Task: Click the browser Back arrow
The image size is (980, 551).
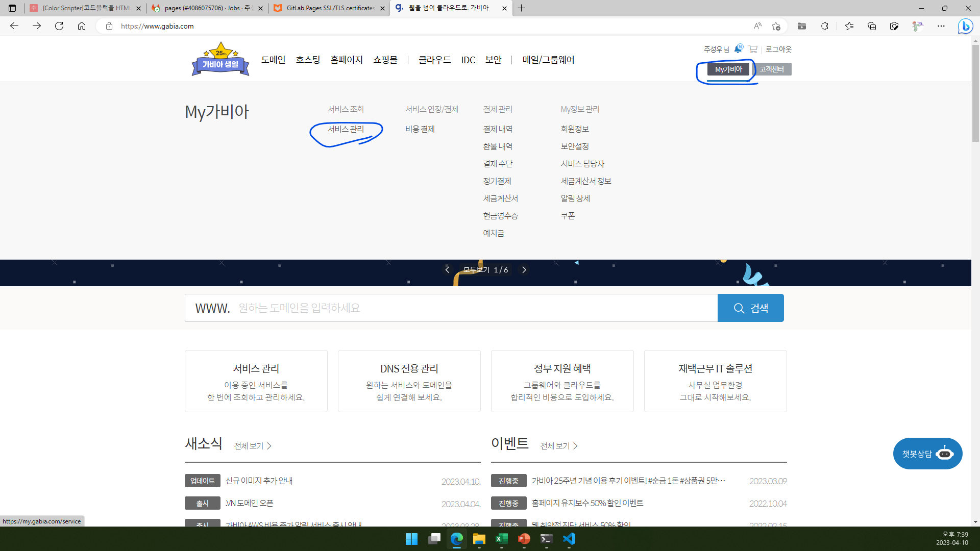Action: (14, 26)
